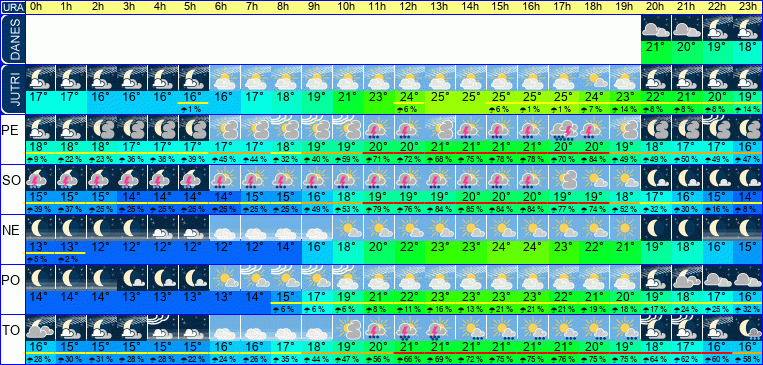Viewport: 763px width, 365px height.
Task: Click the PE 17h thunderstorm hail icon
Action: coord(563,128)
